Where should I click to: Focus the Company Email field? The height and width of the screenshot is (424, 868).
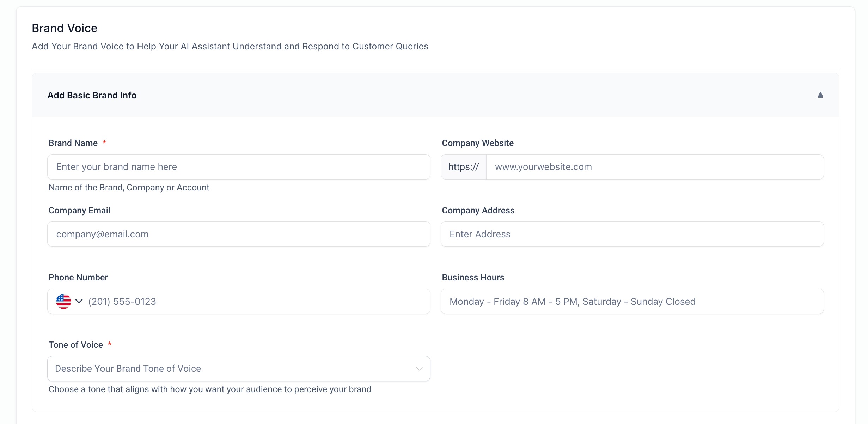pos(238,234)
